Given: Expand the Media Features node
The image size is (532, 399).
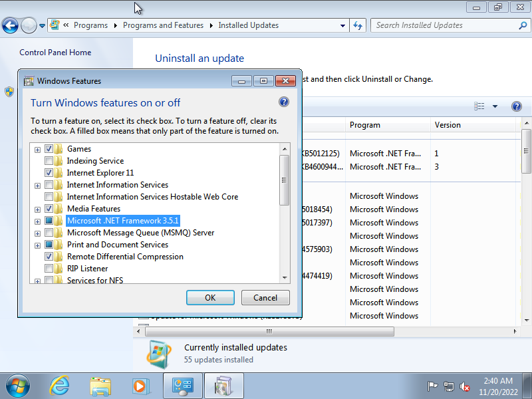Looking at the screenshot, I should click(x=37, y=209).
